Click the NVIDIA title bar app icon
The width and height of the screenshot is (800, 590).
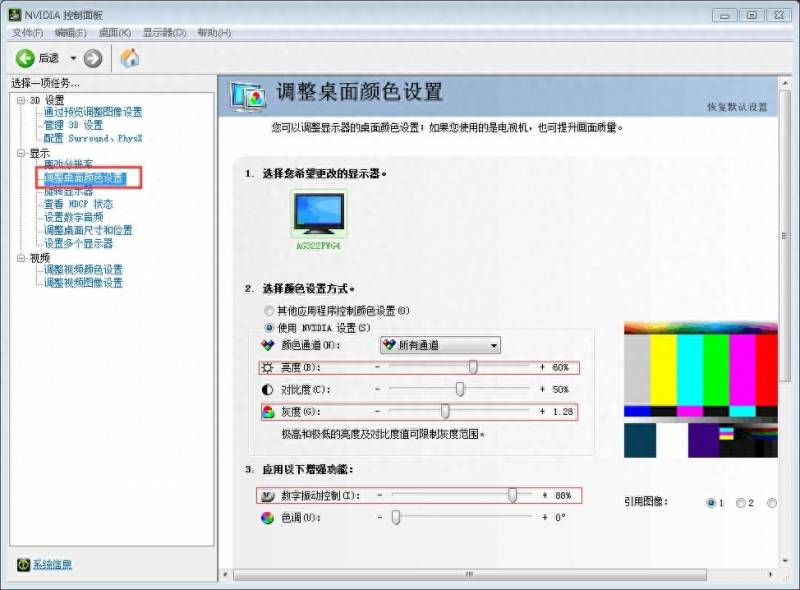(x=15, y=15)
